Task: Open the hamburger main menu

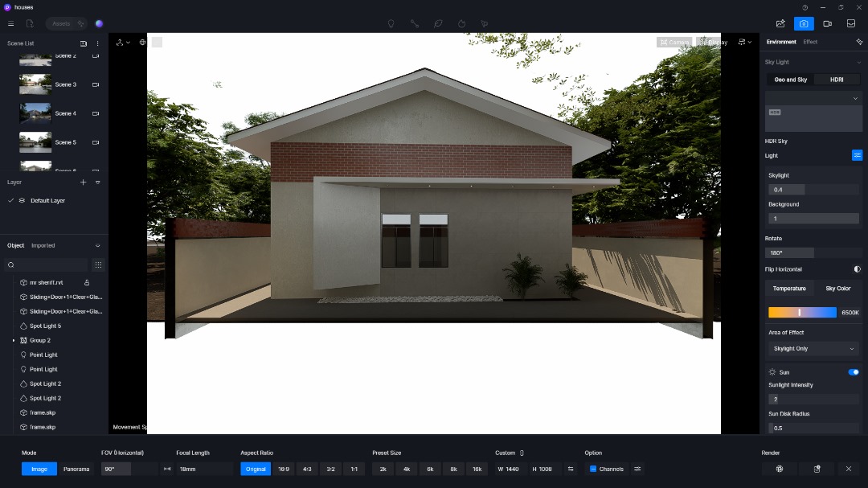Action: (x=10, y=24)
